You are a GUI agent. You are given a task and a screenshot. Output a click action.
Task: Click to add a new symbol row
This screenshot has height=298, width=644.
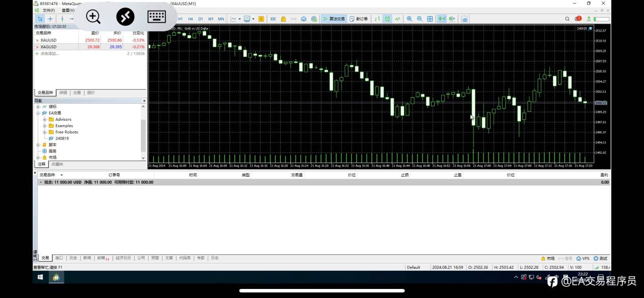click(x=90, y=53)
